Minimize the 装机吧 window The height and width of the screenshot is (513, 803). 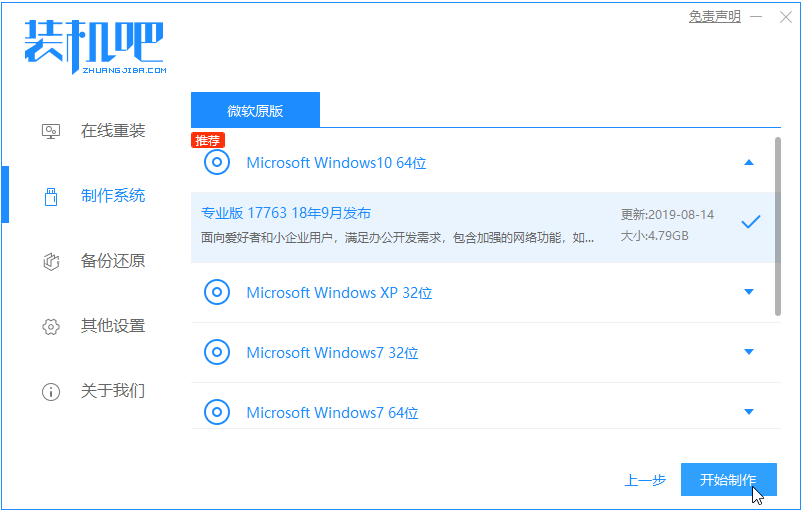pos(756,17)
